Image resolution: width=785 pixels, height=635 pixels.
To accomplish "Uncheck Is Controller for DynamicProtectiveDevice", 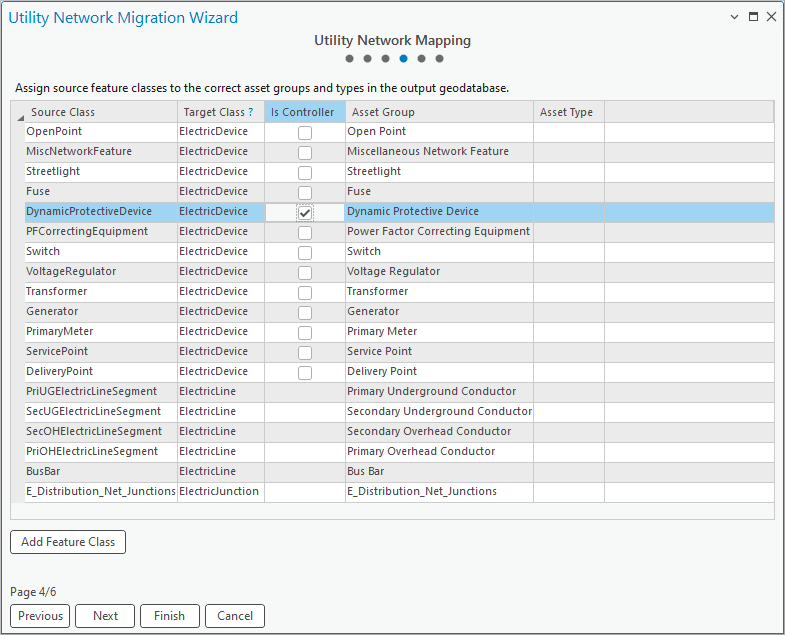I will (305, 213).
